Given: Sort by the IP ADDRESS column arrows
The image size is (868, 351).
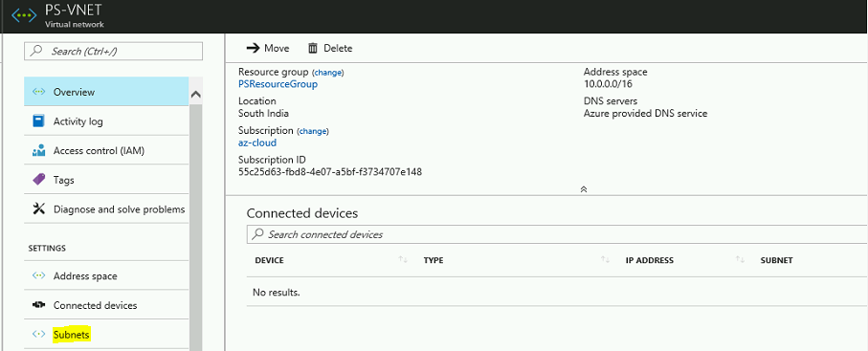Looking at the screenshot, I should tap(740, 259).
